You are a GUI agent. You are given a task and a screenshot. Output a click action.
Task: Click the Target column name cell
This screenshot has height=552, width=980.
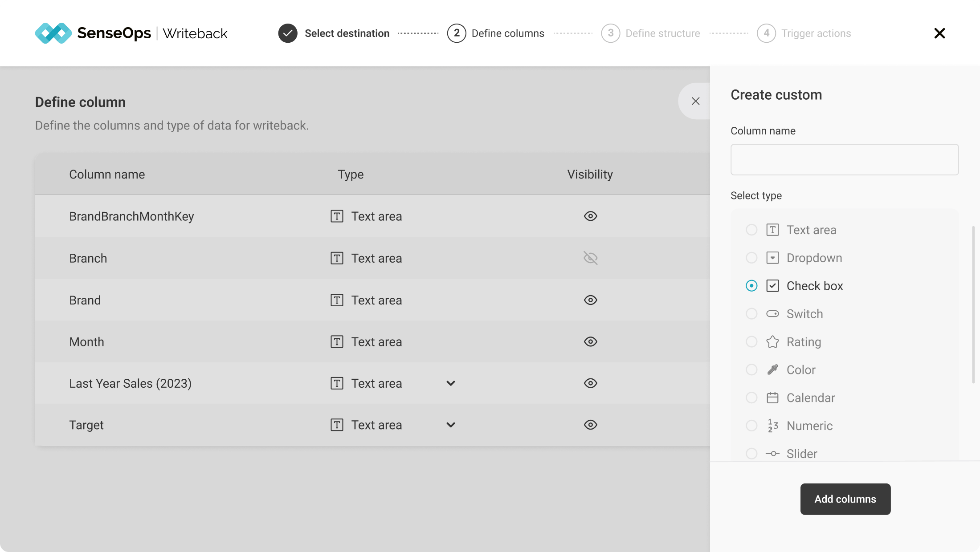click(86, 425)
